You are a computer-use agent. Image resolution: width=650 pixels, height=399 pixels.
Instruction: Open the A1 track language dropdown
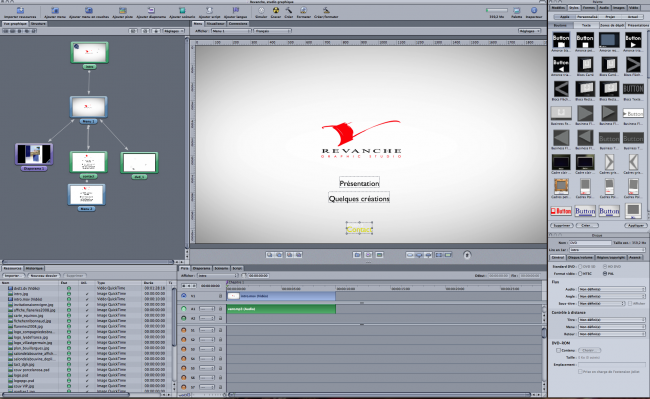[x=207, y=309]
